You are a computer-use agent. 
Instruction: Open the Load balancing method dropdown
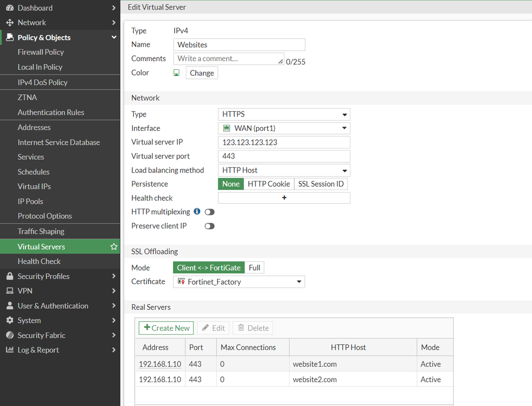pyautogui.click(x=284, y=170)
